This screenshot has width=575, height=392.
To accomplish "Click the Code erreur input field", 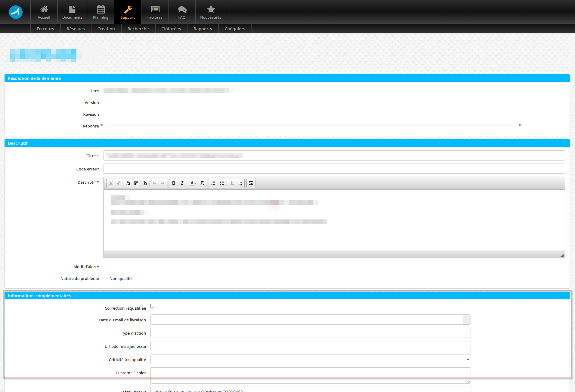I will 334,169.
